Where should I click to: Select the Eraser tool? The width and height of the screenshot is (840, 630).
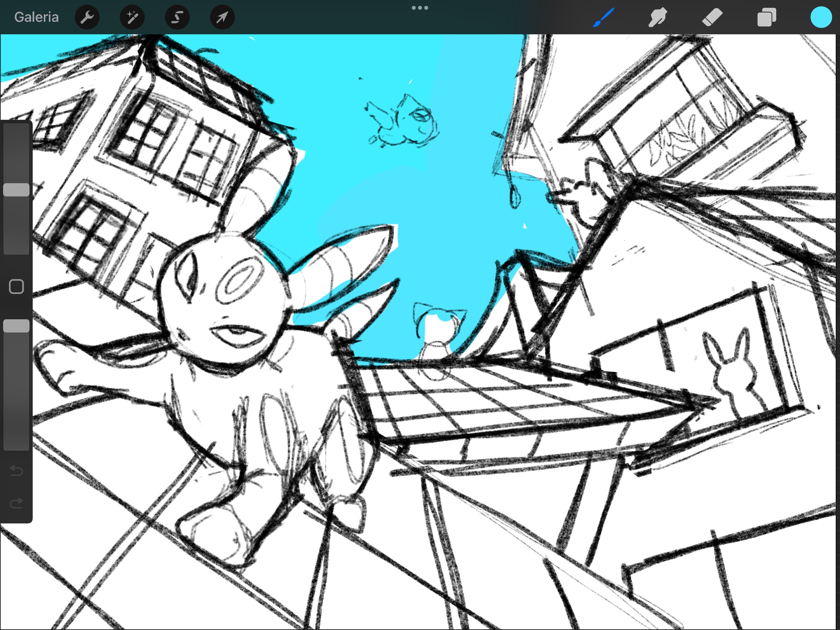click(x=712, y=17)
